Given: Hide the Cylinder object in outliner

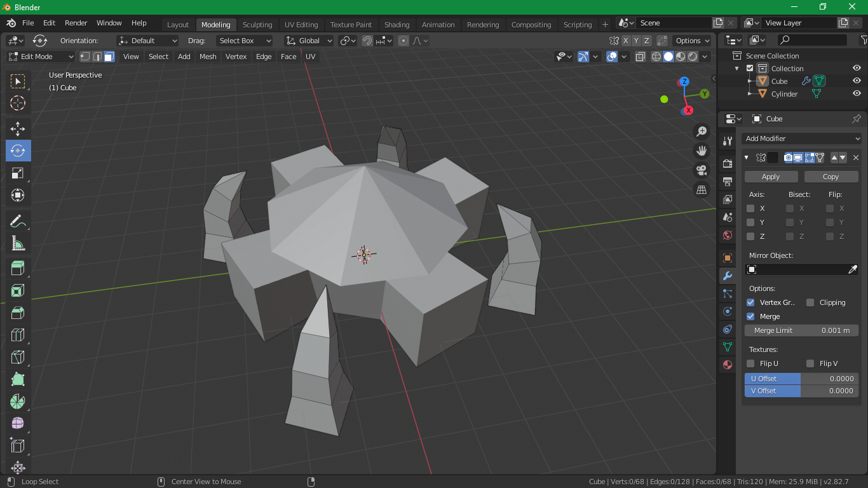Looking at the screenshot, I should pos(857,93).
